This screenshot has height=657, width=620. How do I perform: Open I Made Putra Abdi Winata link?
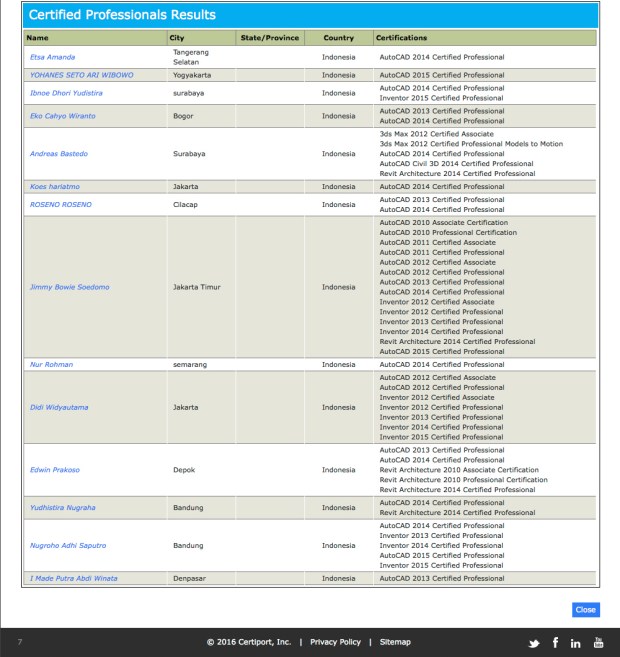point(75,579)
